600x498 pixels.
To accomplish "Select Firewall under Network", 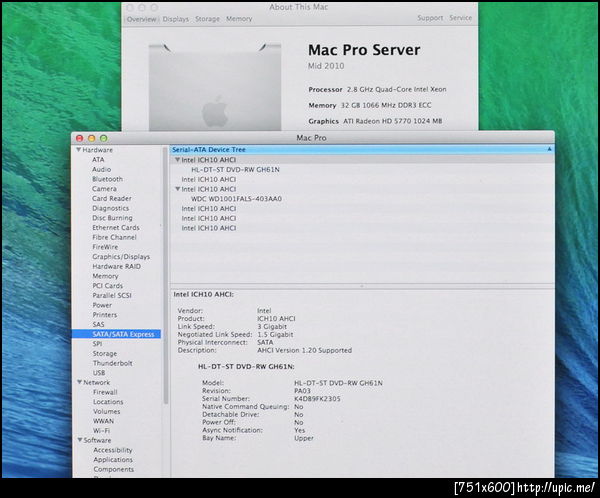I will (105, 392).
